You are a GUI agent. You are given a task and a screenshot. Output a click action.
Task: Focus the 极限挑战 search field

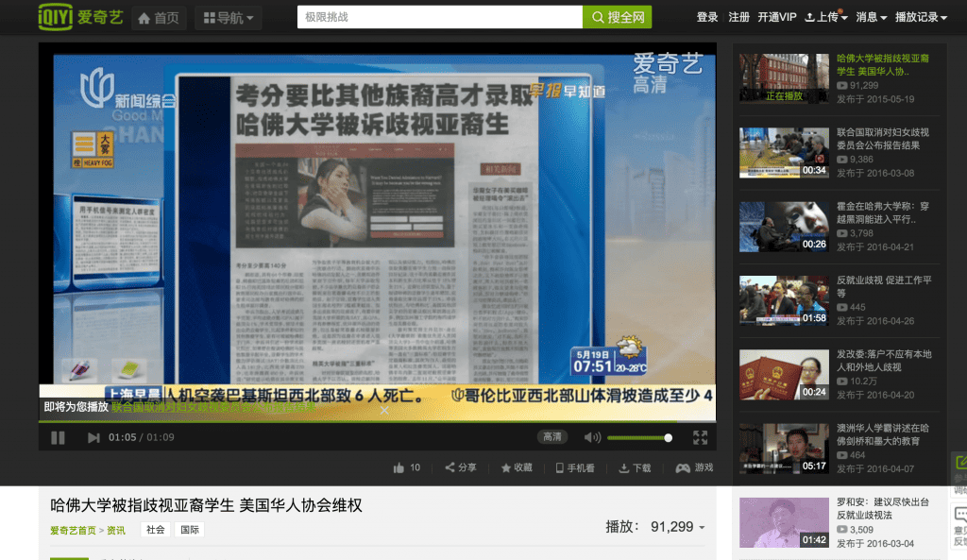tap(440, 17)
